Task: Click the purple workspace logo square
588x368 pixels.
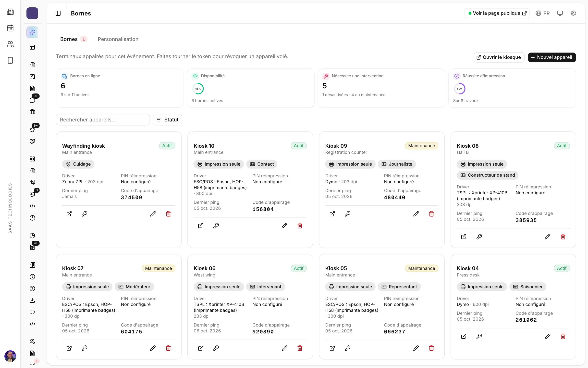Action: click(x=32, y=13)
